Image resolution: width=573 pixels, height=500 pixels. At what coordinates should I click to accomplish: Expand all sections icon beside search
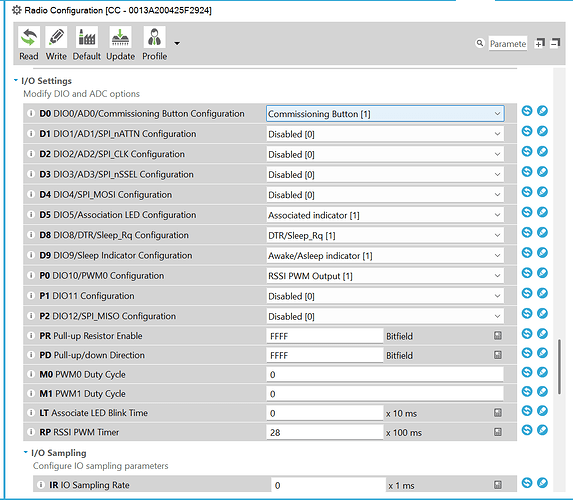tap(540, 43)
